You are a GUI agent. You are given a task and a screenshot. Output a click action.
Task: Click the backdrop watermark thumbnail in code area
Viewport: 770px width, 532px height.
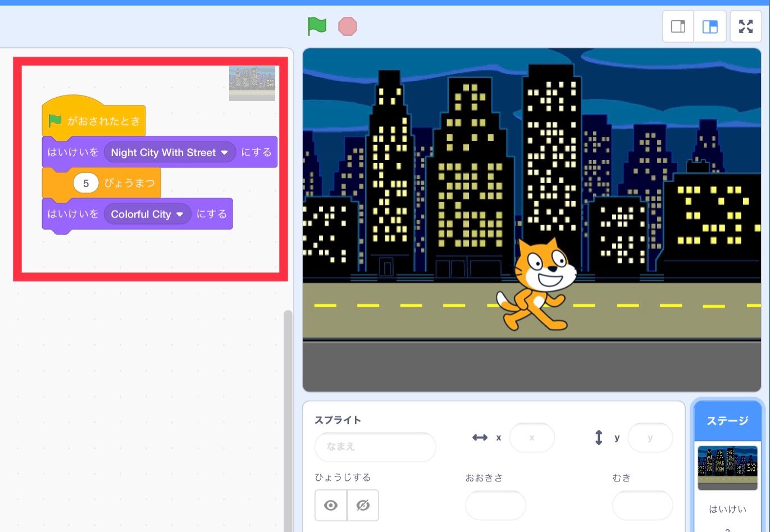[x=252, y=84]
